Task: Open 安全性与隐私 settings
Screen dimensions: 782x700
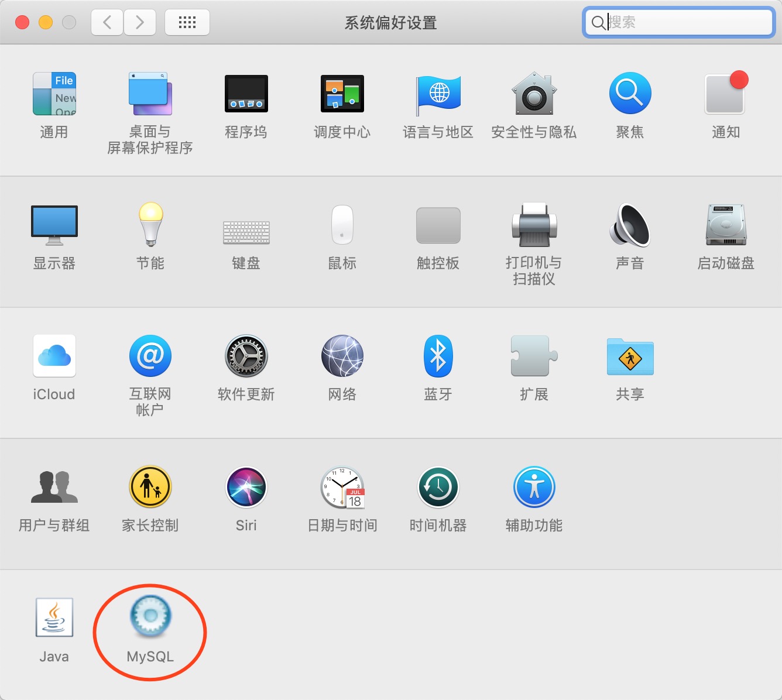Action: point(533,94)
